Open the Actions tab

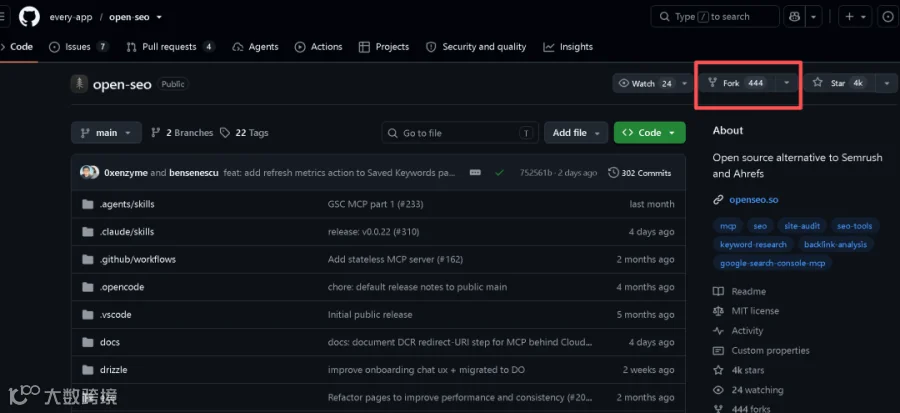(319, 47)
